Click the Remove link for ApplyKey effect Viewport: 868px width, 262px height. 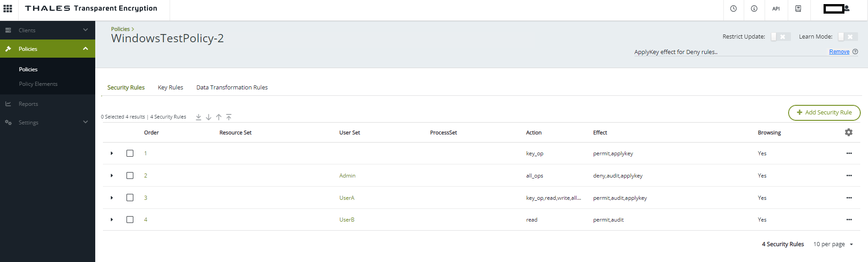click(839, 52)
